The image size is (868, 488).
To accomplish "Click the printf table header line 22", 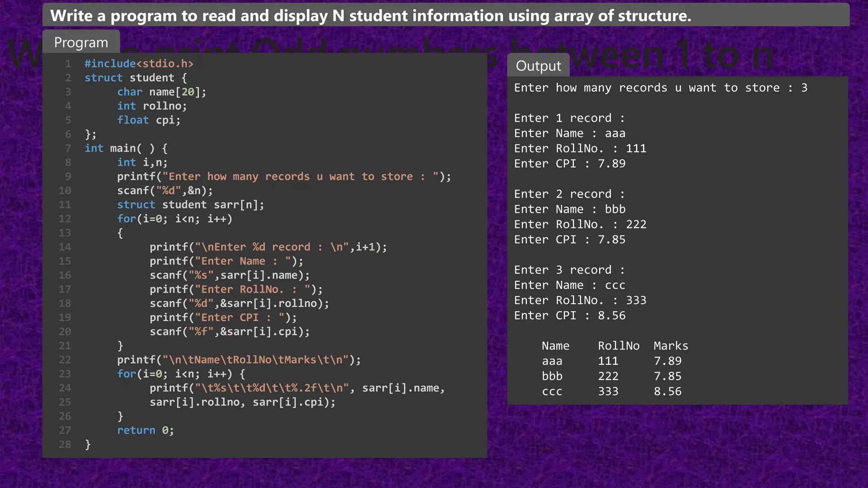I will click(239, 360).
